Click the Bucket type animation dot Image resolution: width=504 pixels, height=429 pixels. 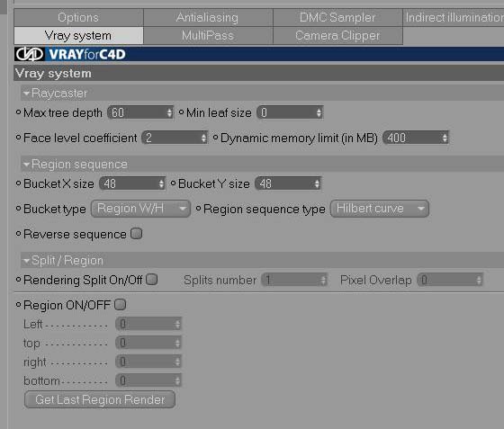click(x=18, y=209)
